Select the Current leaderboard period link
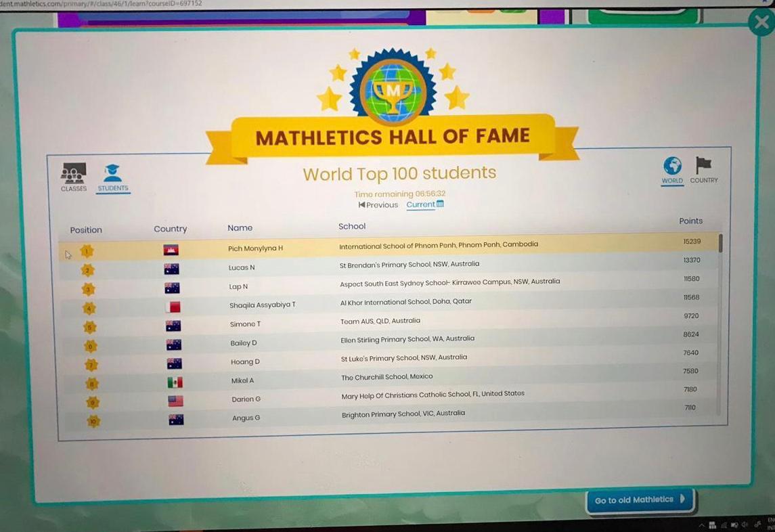The image size is (775, 532). 425,204
